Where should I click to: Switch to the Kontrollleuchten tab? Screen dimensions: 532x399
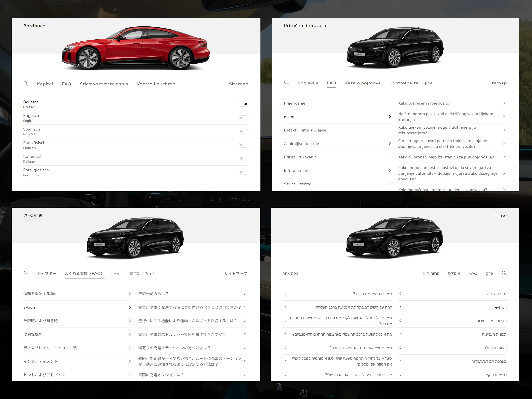pos(156,84)
